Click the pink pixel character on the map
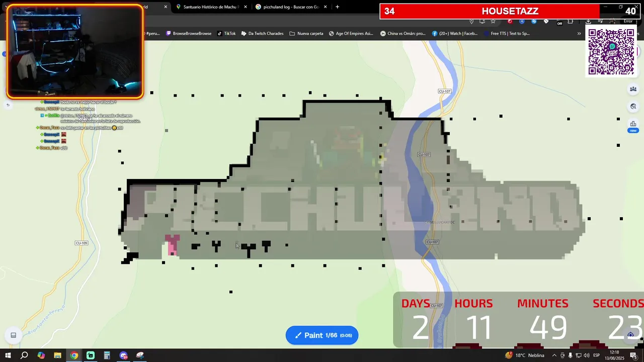 (x=172, y=245)
